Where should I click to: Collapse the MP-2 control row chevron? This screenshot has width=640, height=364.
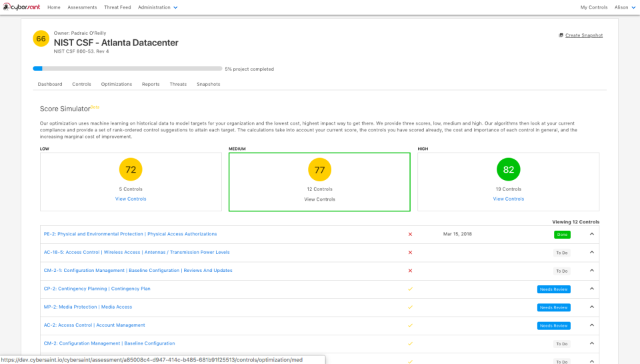(x=592, y=307)
